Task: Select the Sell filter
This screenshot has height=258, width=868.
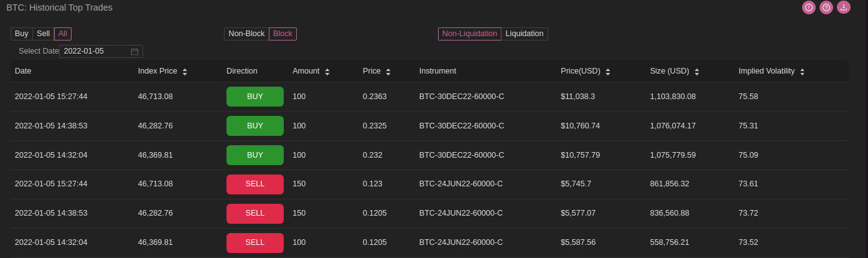Action: click(x=44, y=34)
